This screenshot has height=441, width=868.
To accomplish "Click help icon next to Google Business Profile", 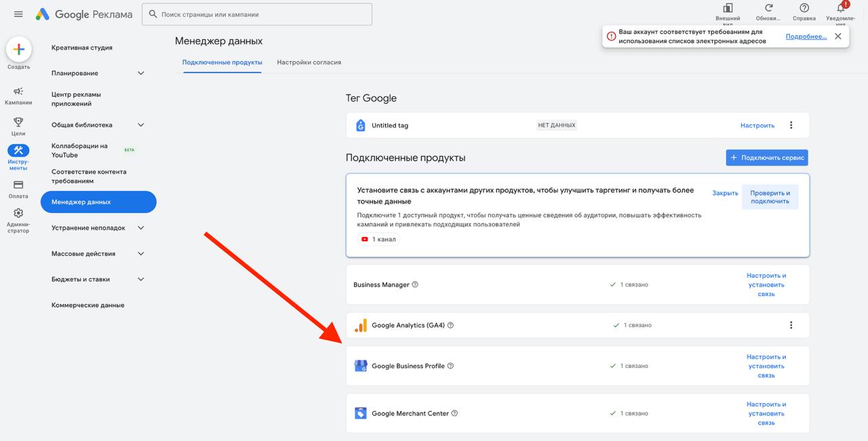I will (450, 366).
